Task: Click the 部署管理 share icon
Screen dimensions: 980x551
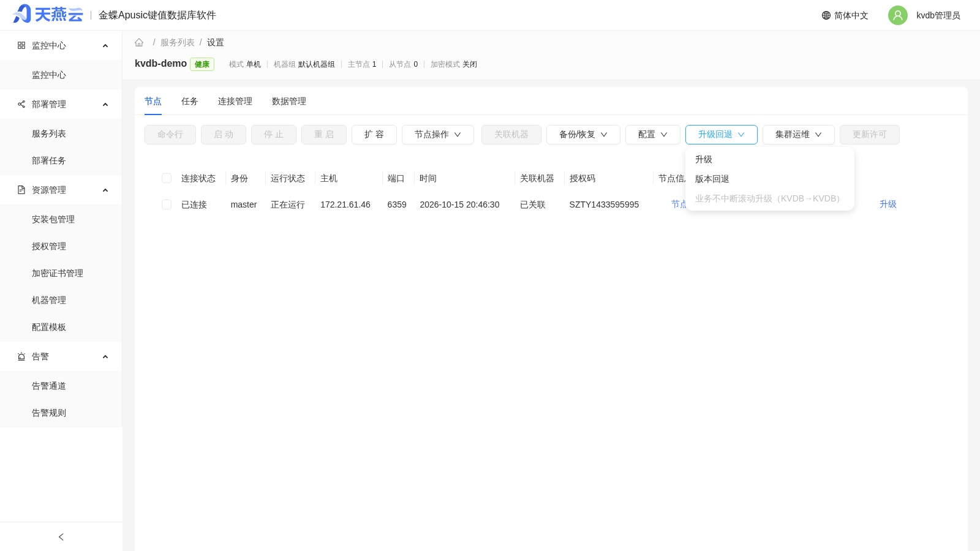Action: pos(21,104)
